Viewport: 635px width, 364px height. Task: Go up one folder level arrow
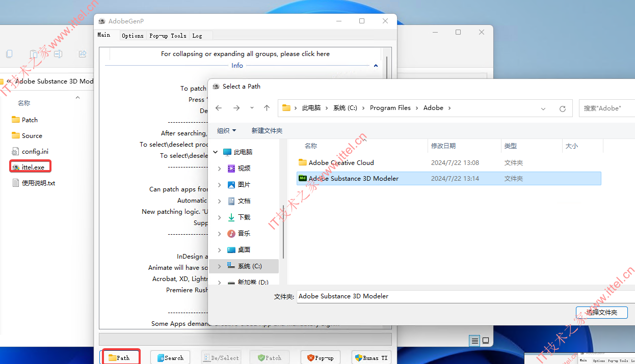point(267,108)
